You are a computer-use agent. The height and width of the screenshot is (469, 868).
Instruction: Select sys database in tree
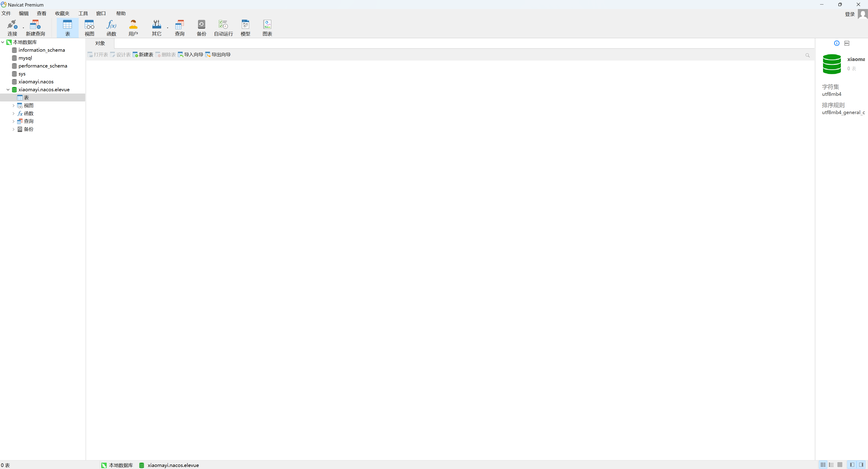point(22,74)
